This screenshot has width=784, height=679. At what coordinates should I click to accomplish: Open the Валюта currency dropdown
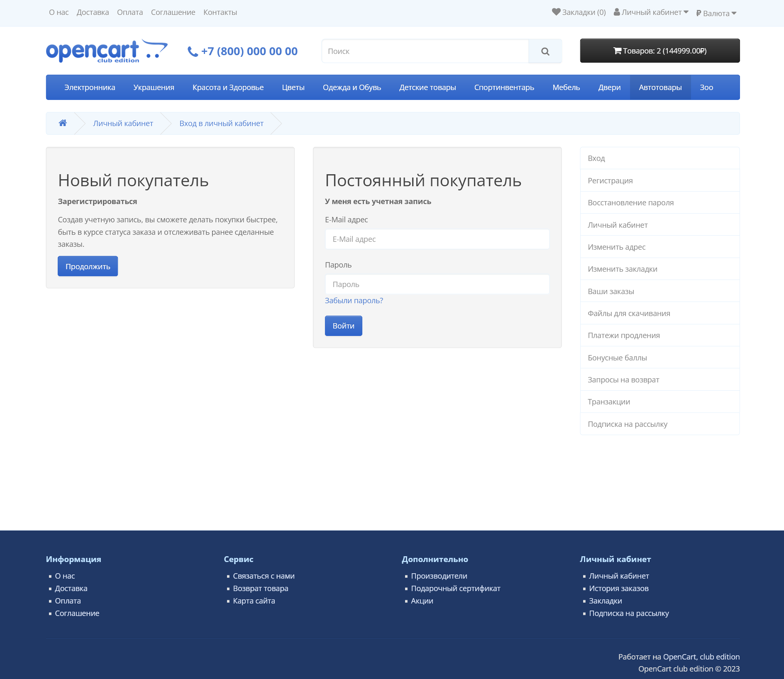click(716, 13)
